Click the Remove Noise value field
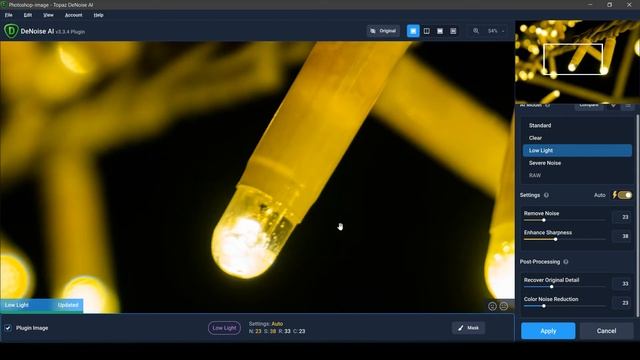This screenshot has height=360, width=640. coord(622,217)
